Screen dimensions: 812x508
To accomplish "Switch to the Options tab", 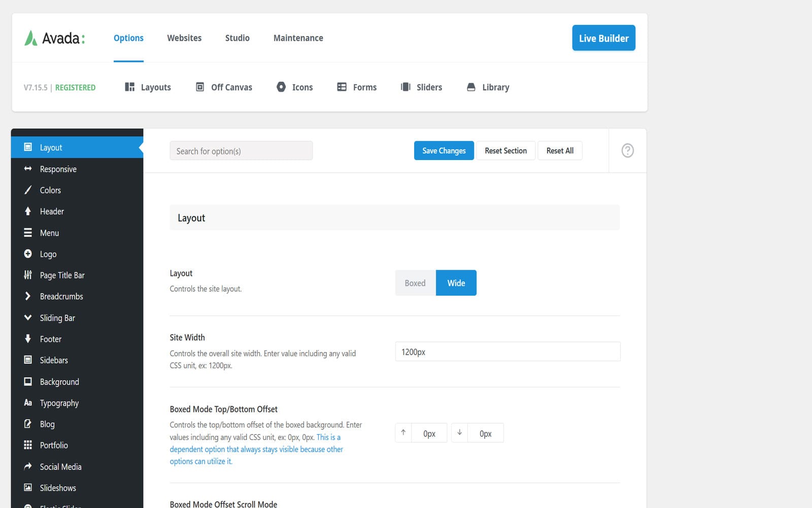I will coord(128,38).
